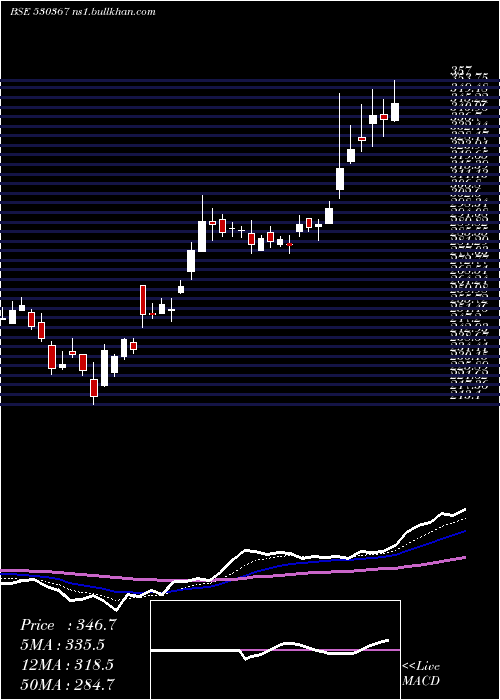Click the BSE 530367 ns1.bullkhan.com title text
The height and width of the screenshot is (700, 500).
tap(83, 12)
